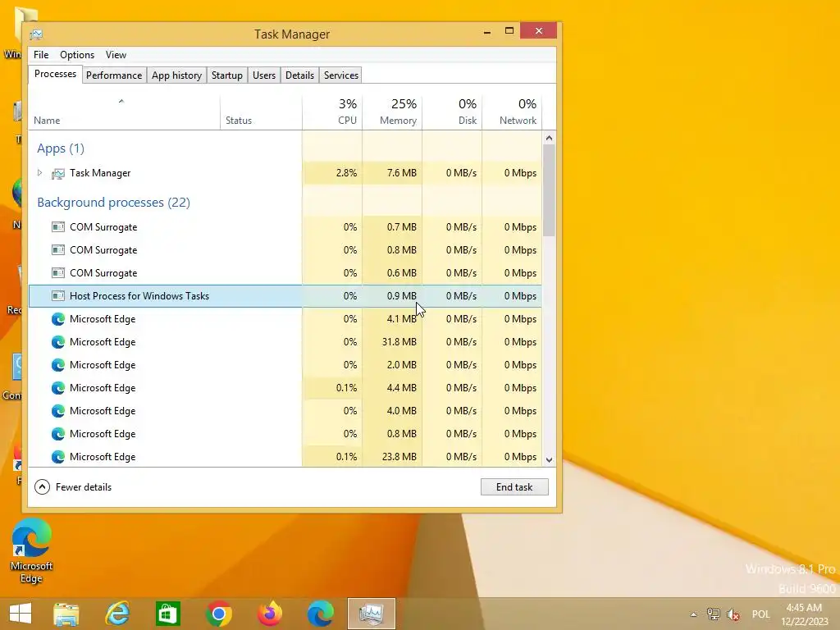This screenshot has width=840, height=630.
Task: Open the taskbar clock showing 4:45 AM
Action: (x=804, y=614)
